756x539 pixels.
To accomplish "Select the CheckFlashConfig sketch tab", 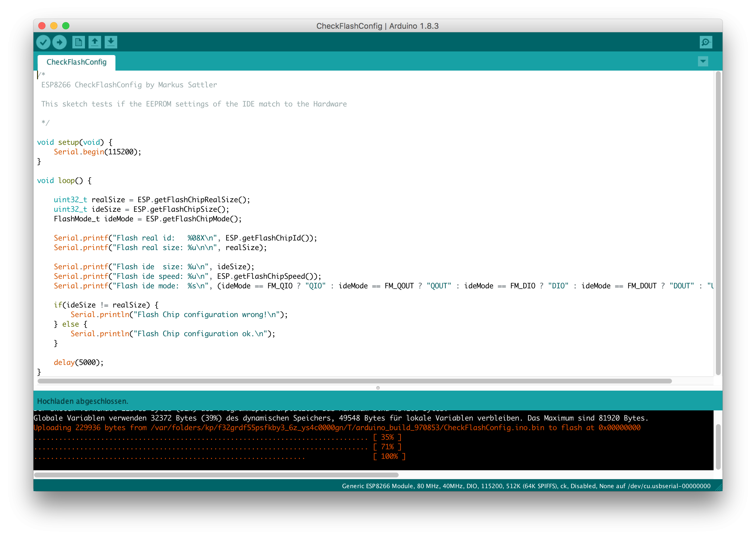I will tap(76, 62).
